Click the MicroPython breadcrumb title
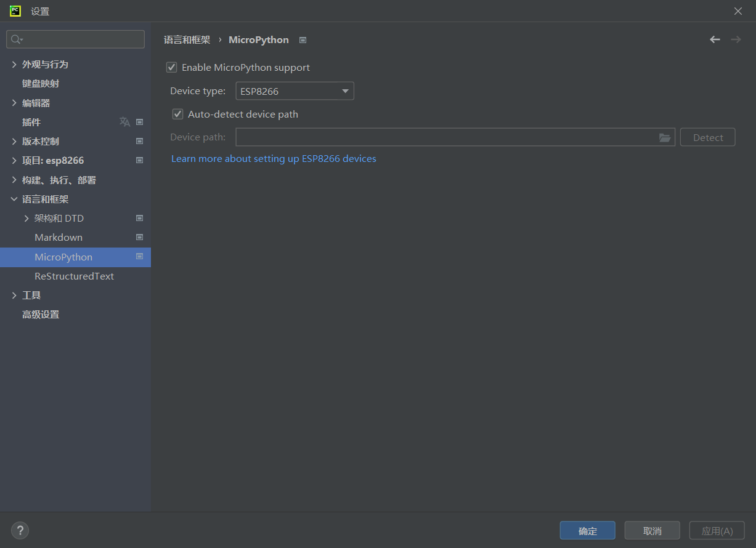This screenshot has height=548, width=756. [259, 39]
